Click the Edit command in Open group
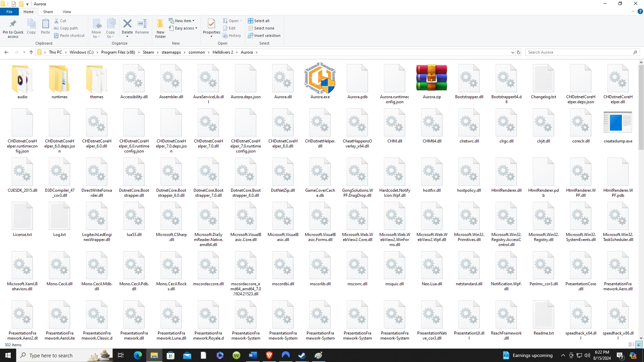 229,28
